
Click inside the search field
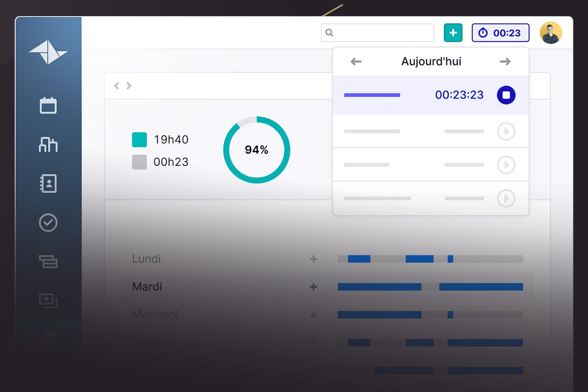tap(382, 33)
